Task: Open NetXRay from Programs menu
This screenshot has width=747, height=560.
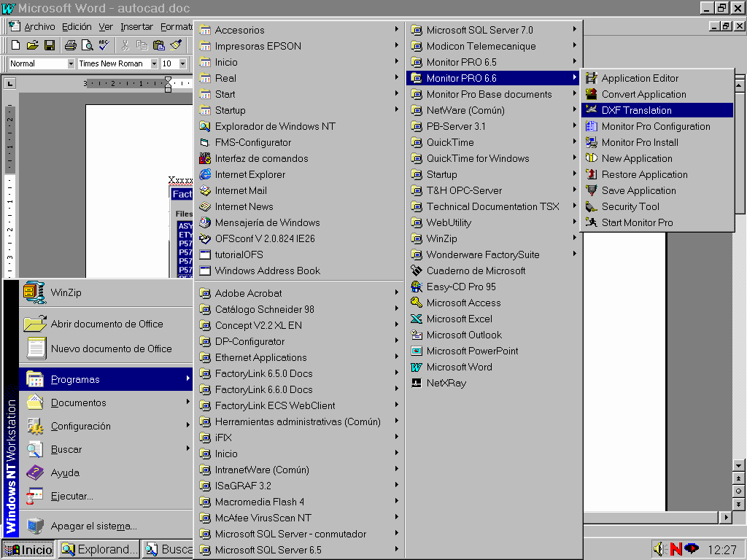Action: point(493,384)
